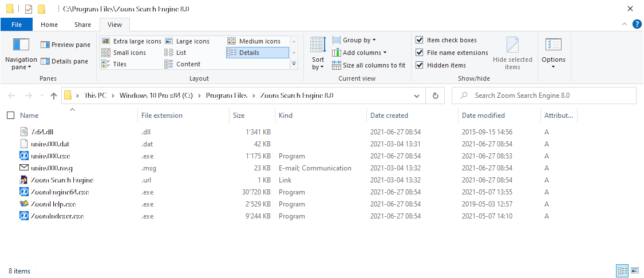Click the Search Zoom Search Engine 8.0 box
Screen dimensions: 644x278
[x=544, y=96]
